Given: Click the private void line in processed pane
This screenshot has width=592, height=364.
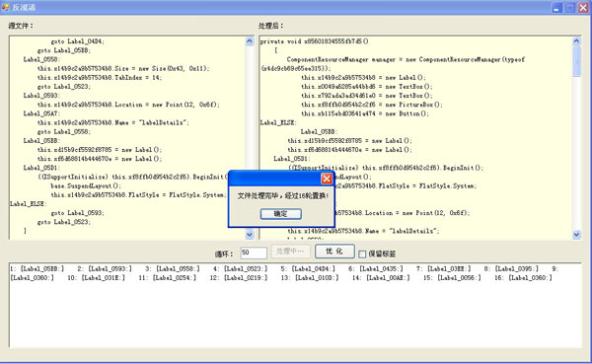Looking at the screenshot, I should click(x=314, y=41).
